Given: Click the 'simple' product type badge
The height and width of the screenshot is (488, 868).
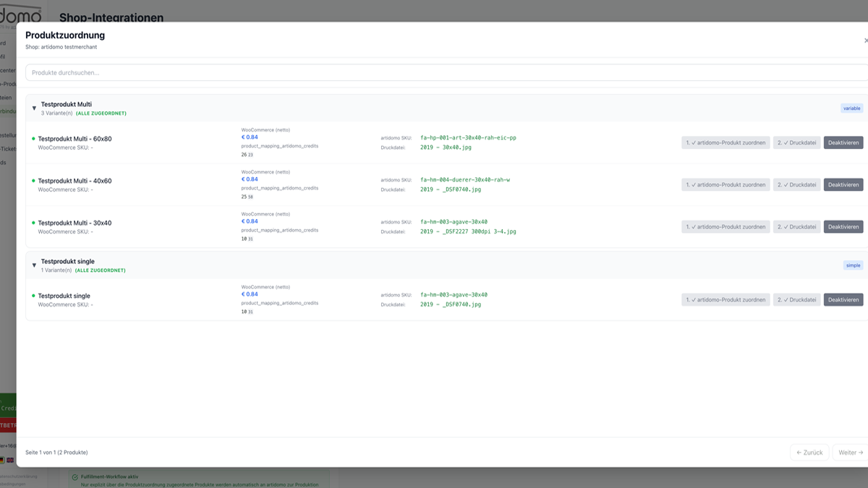Looking at the screenshot, I should [853, 265].
